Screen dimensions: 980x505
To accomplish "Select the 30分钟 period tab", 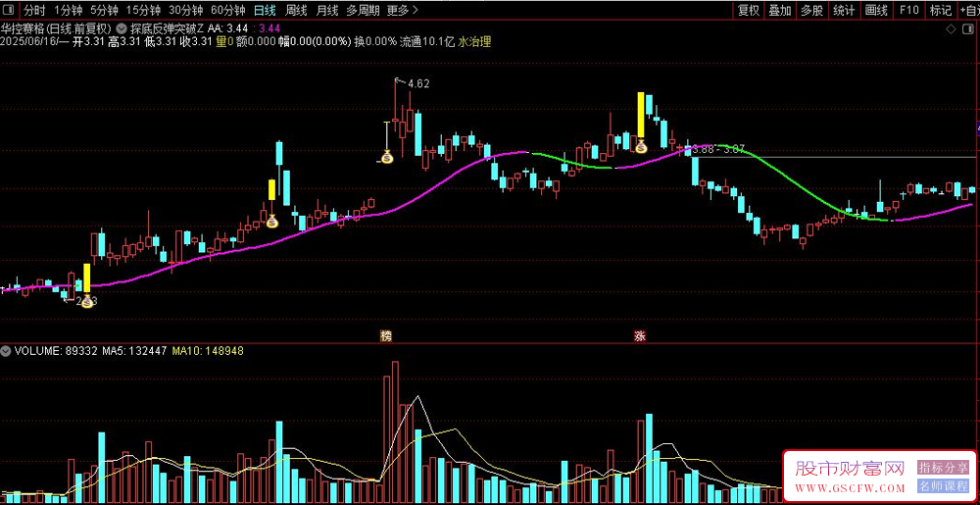I will click(185, 10).
